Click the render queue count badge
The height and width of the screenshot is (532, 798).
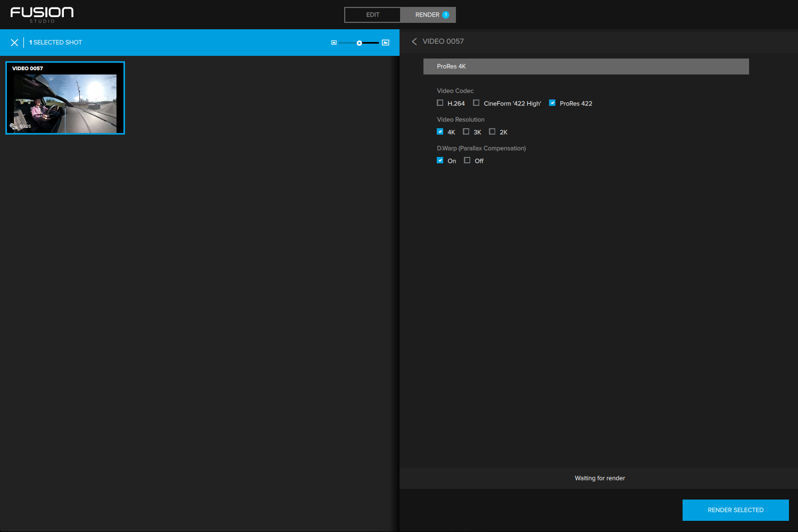(x=446, y=15)
